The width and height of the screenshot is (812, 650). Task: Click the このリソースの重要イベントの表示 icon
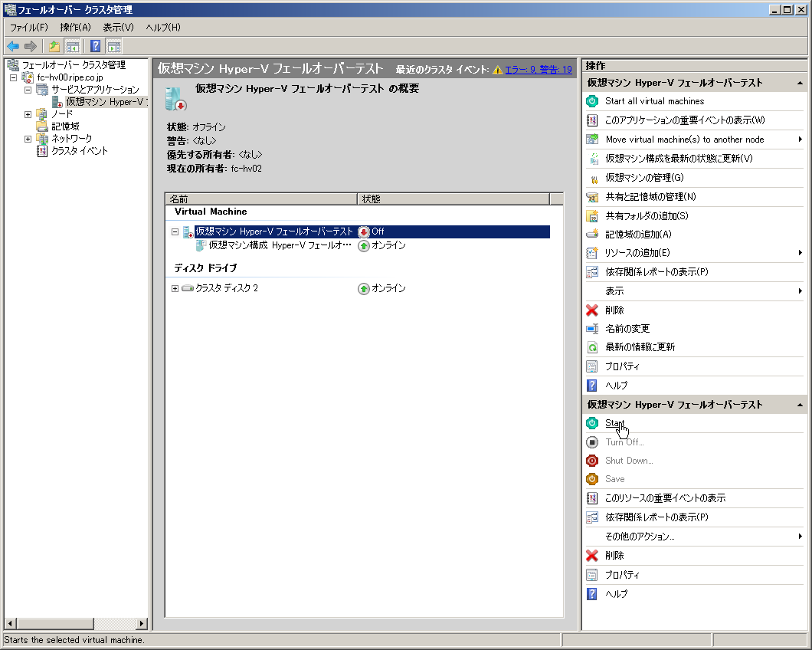[x=592, y=498]
